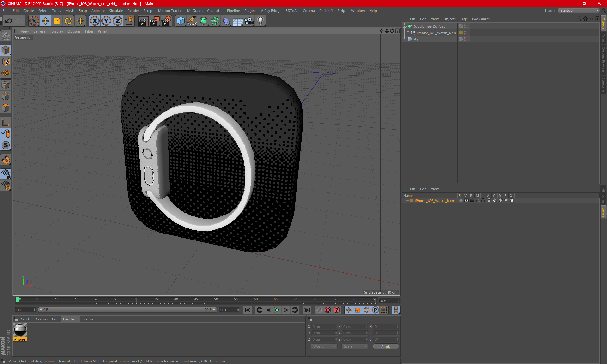
Task: Toggle Z axis lock
Action: tap(118, 21)
